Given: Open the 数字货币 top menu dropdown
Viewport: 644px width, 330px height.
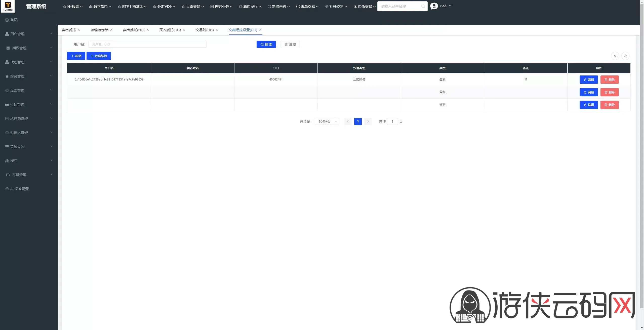Looking at the screenshot, I should pyautogui.click(x=100, y=7).
